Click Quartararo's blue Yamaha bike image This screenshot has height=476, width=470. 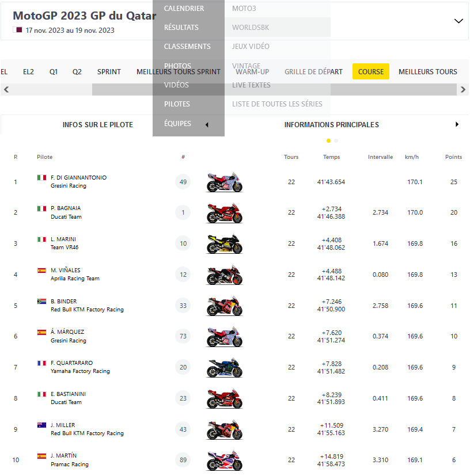click(x=225, y=368)
